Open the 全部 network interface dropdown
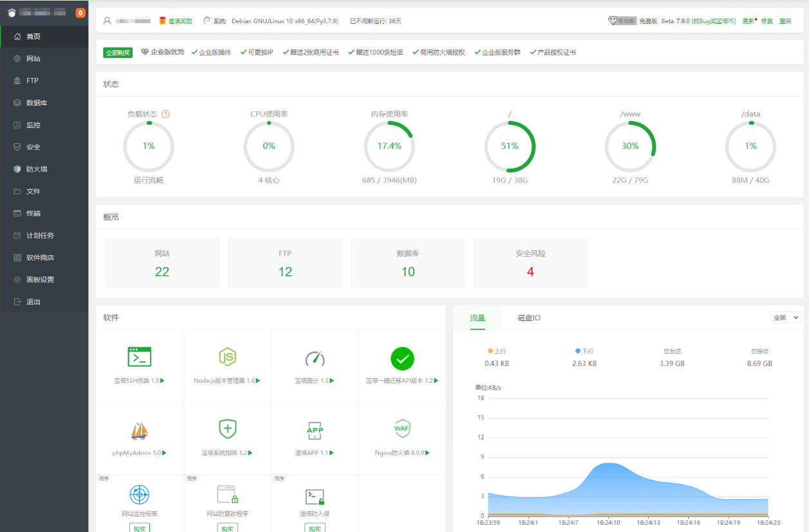Viewport: 809px width, 532px height. (785, 317)
